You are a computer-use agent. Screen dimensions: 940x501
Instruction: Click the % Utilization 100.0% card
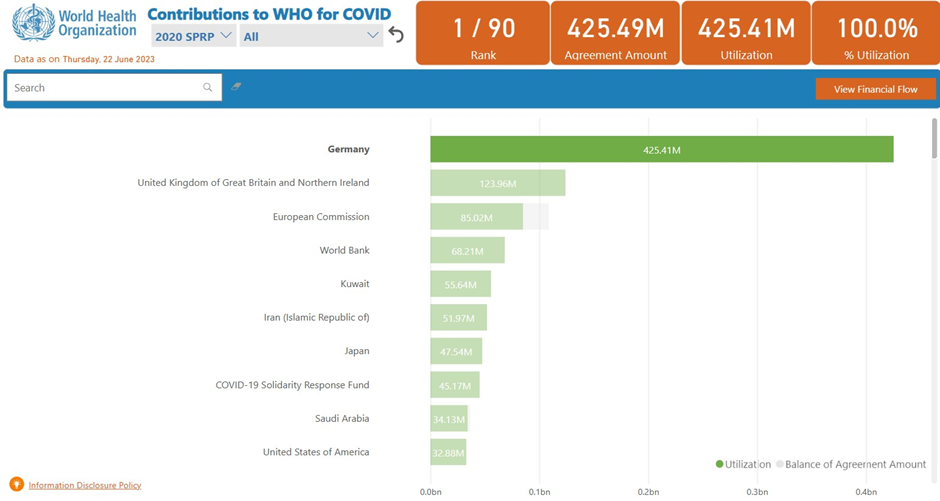(x=876, y=33)
